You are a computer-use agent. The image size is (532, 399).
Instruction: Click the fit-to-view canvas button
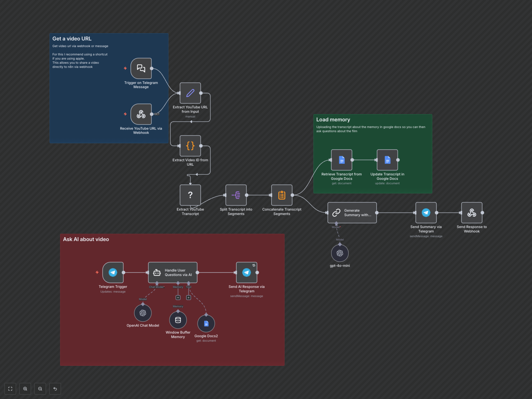click(10, 389)
